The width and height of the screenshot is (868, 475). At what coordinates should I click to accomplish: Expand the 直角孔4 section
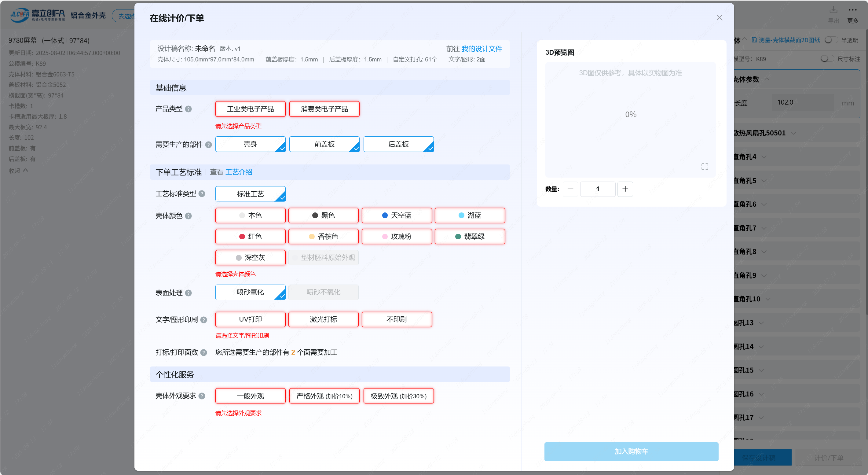(x=764, y=157)
